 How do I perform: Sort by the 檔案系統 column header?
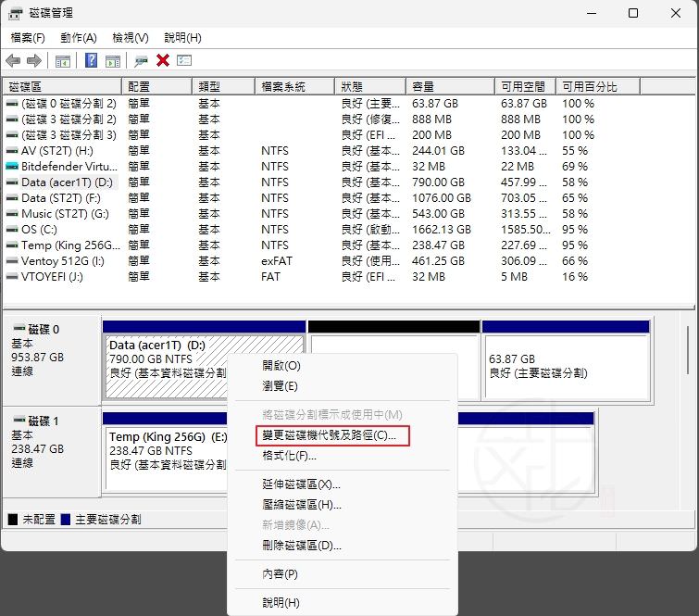coord(295,86)
